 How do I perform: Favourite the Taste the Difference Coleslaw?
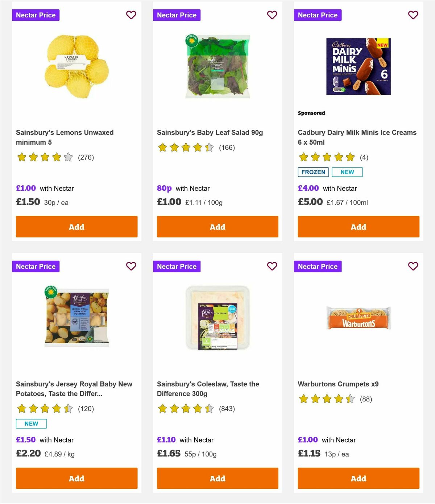click(272, 266)
